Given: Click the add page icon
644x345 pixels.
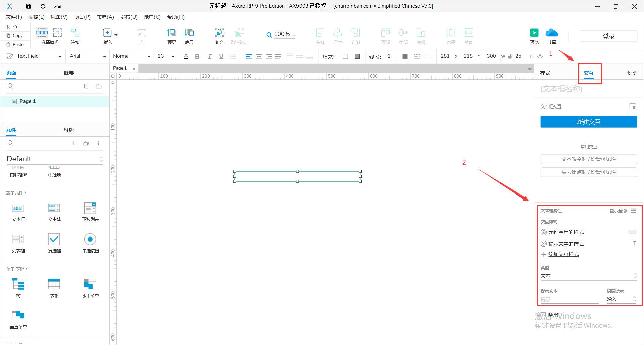Looking at the screenshot, I should click(86, 86).
